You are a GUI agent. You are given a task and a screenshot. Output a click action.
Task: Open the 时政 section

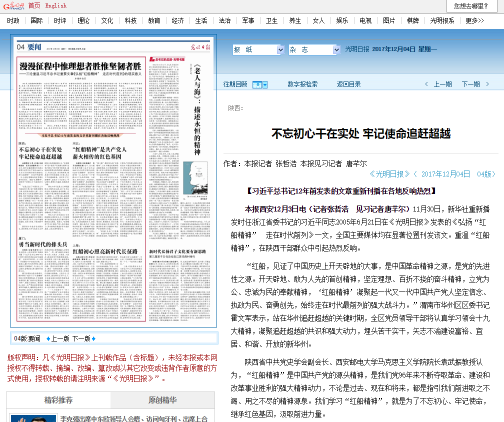coord(13,20)
